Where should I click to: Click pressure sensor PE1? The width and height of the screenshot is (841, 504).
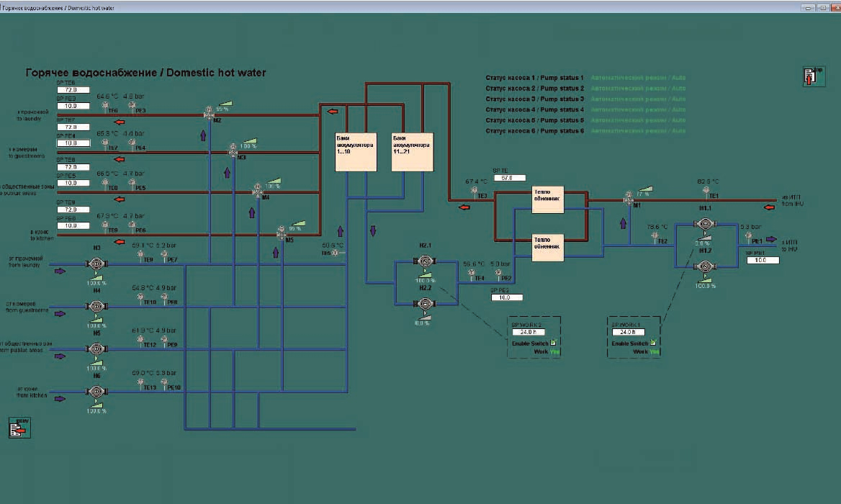[749, 237]
